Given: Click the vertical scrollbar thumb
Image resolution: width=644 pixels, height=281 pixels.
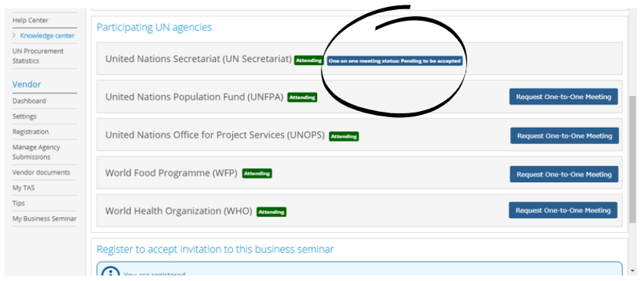Looking at the screenshot, I should pos(633,159).
